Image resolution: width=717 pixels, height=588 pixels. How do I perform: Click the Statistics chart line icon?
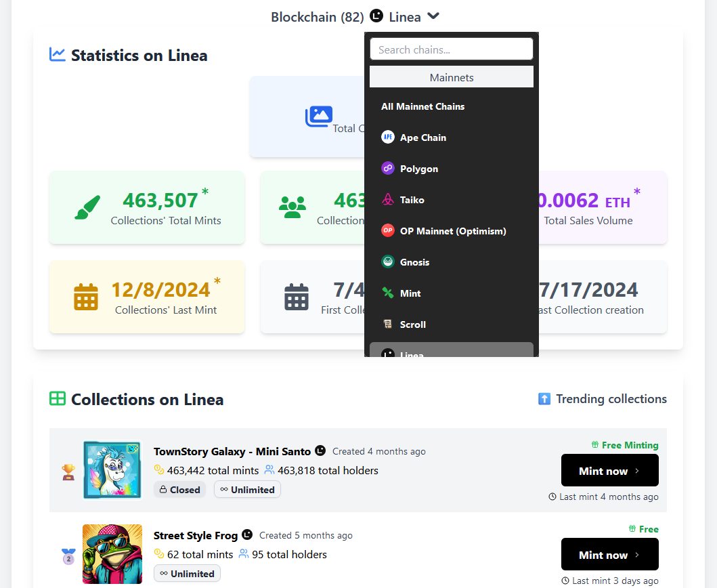[58, 55]
